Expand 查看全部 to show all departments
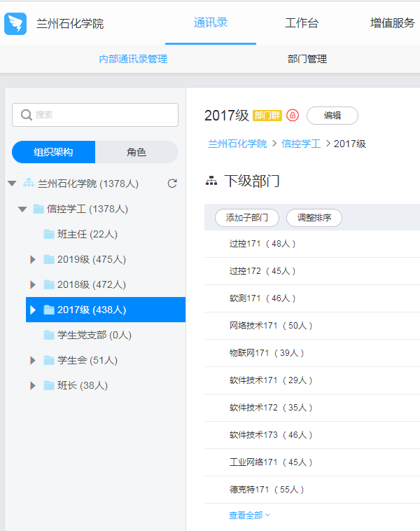 point(249,515)
